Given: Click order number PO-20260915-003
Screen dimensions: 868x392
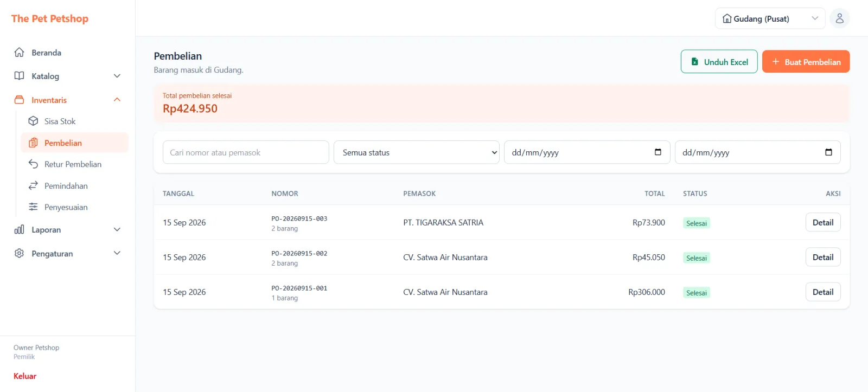Looking at the screenshot, I should click(x=299, y=219).
